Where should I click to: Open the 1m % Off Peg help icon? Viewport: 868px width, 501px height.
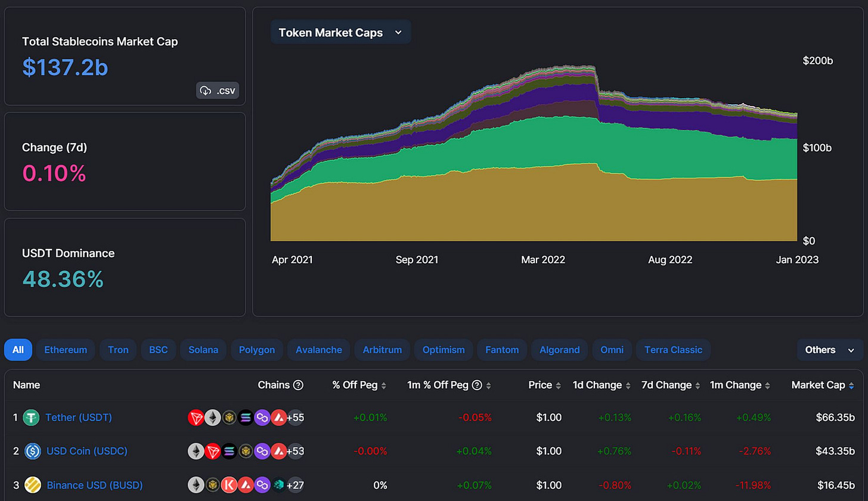point(477,385)
